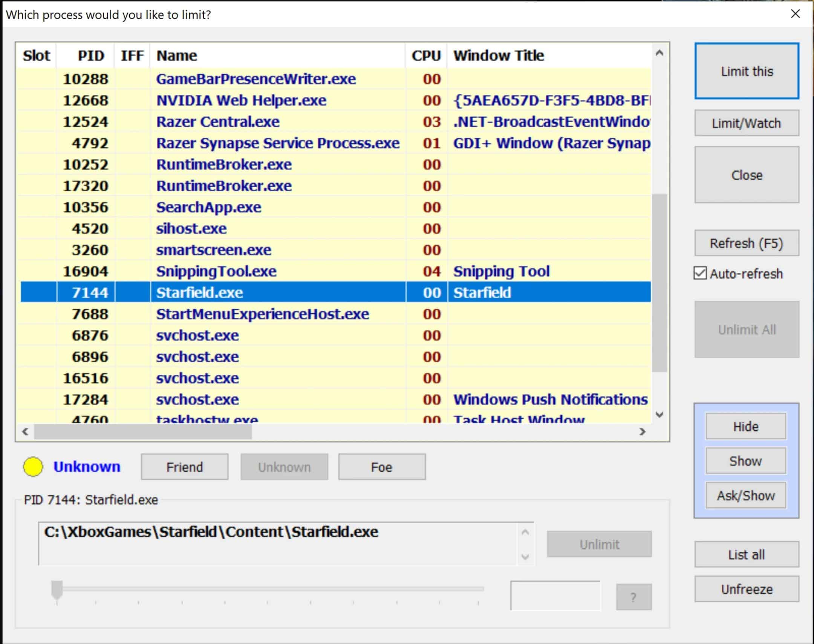
Task: Toggle the Auto-refresh checkbox
Action: (700, 273)
